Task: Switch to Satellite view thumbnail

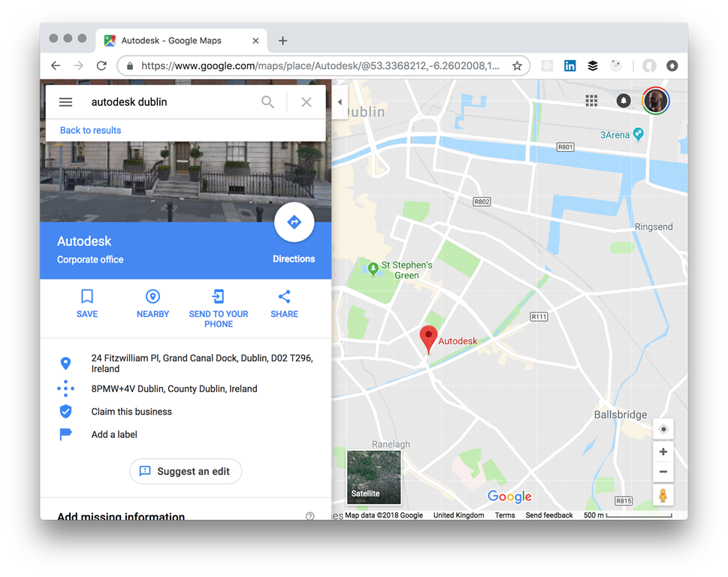Action: tap(373, 477)
